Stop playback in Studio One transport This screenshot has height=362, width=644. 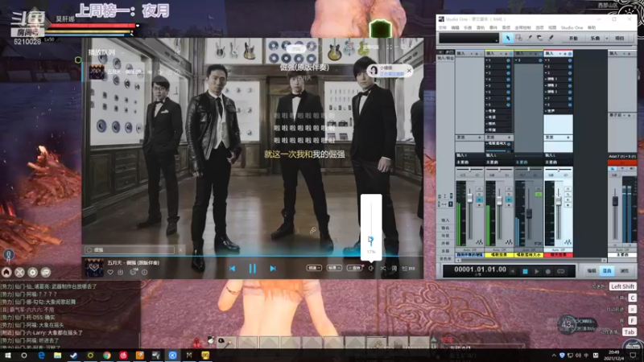tap(525, 271)
